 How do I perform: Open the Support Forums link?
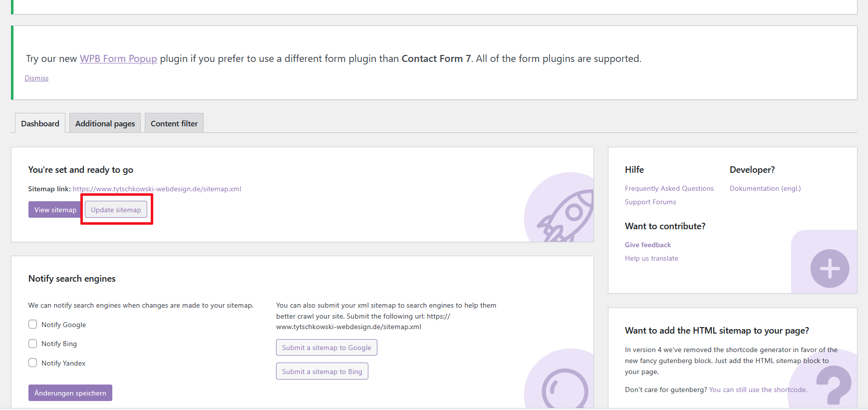pyautogui.click(x=650, y=202)
